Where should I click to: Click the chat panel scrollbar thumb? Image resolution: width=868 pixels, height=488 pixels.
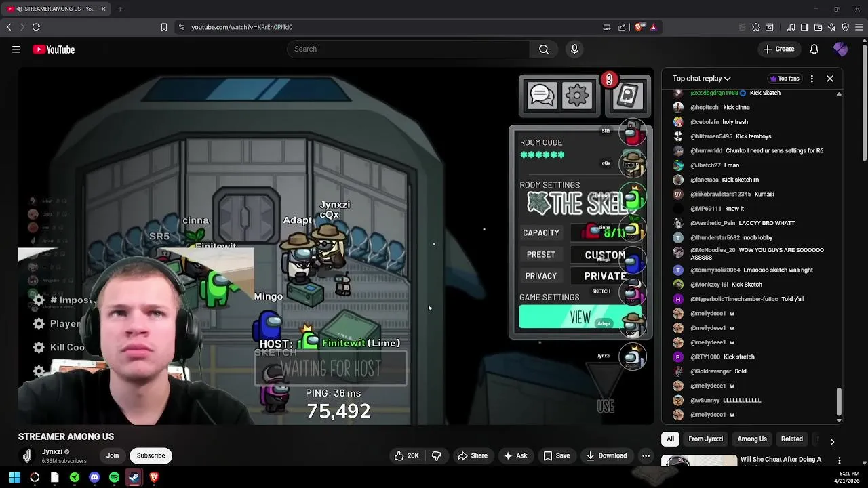(839, 401)
